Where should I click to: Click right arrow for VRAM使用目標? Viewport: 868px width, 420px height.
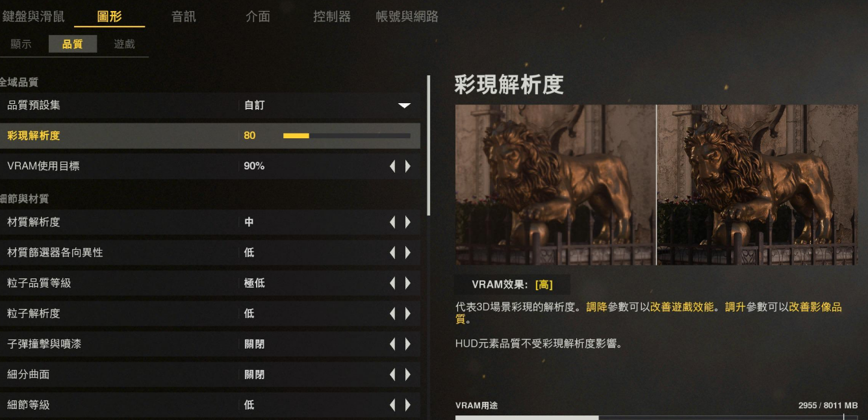tap(408, 166)
